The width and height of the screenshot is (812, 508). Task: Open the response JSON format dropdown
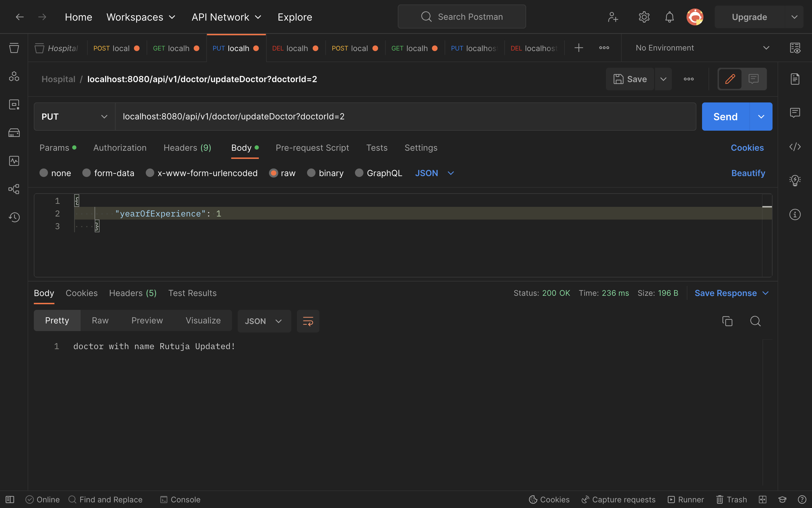click(264, 321)
